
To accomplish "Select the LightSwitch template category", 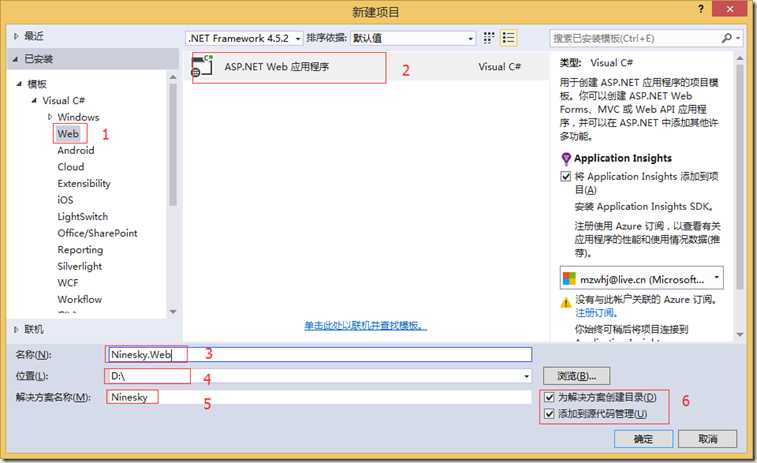I will click(83, 216).
